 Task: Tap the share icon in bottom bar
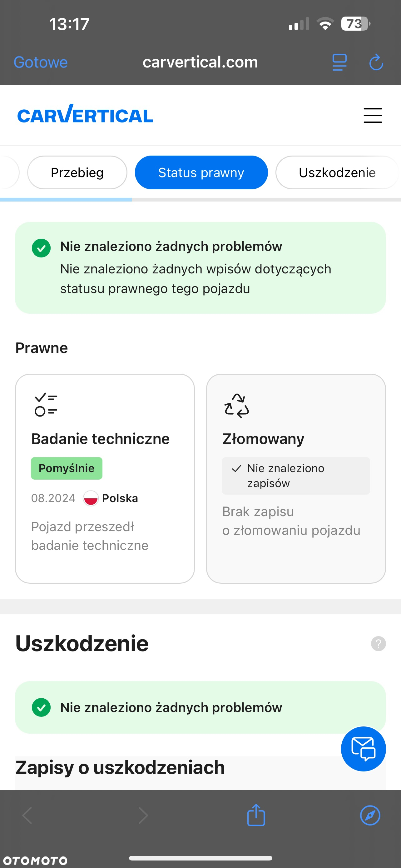pos(256,815)
